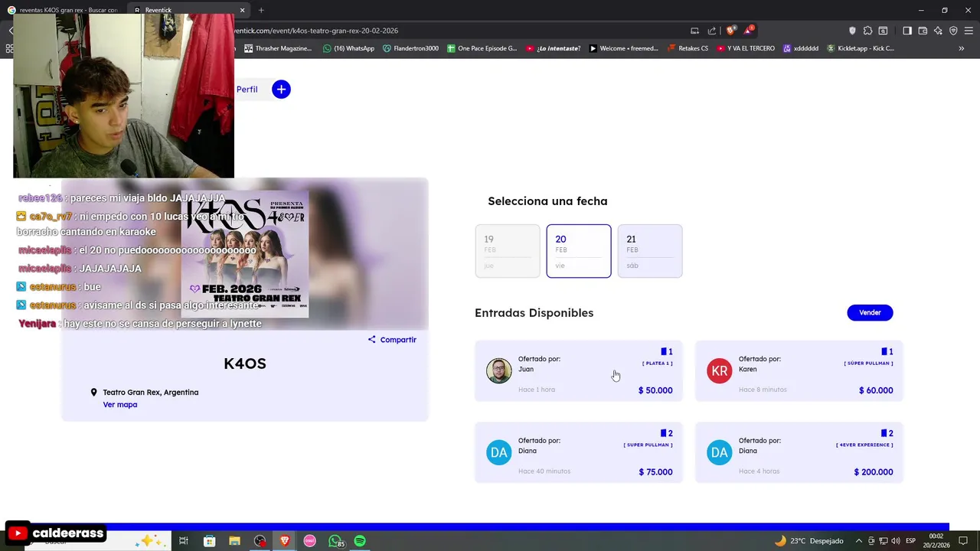The image size is (980, 551).
Task: Click the volume speaker tray icon
Action: tap(895, 541)
